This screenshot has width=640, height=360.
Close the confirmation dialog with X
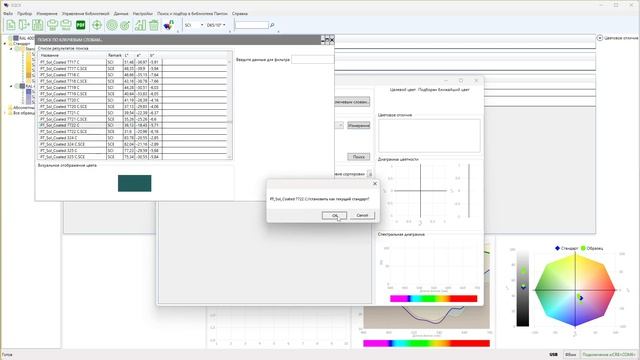click(x=375, y=184)
